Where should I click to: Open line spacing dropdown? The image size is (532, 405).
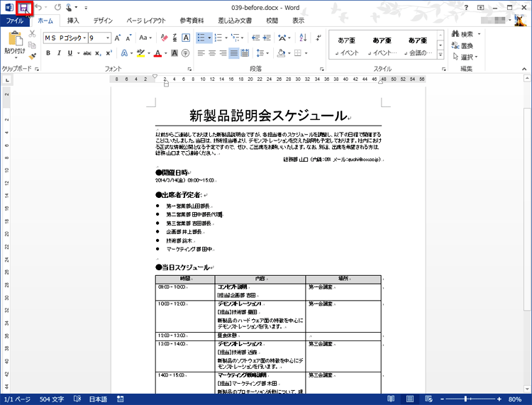262,53
